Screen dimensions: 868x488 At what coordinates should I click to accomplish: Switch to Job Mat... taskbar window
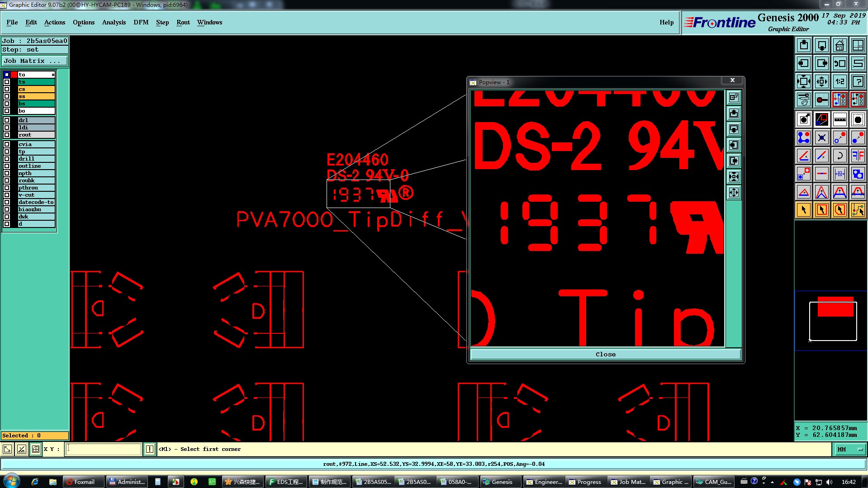[629, 482]
